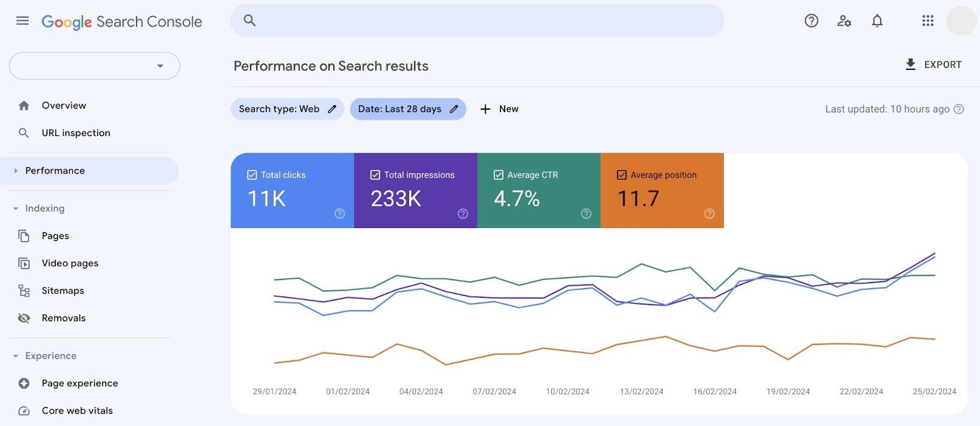
Task: Collapse the Indexing section
Action: tap(39, 208)
